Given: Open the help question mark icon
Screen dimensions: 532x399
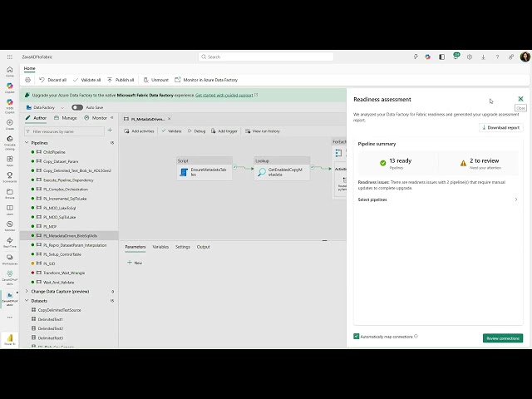Looking at the screenshot, I should click(497, 57).
